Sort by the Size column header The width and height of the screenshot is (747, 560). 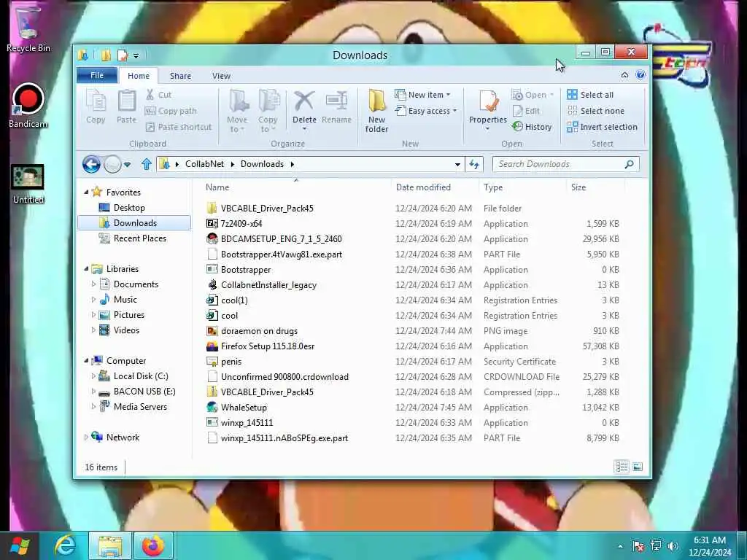click(x=578, y=187)
